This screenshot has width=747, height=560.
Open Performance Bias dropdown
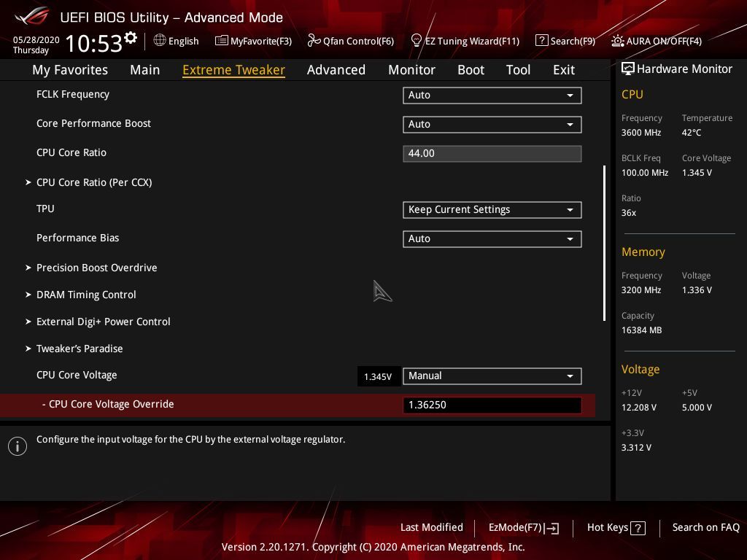tap(492, 239)
